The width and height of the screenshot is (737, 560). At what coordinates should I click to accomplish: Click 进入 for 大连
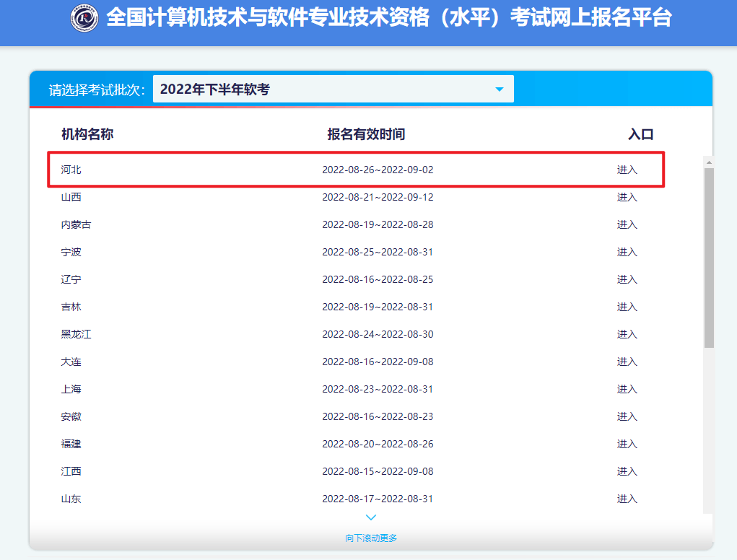[x=627, y=362]
